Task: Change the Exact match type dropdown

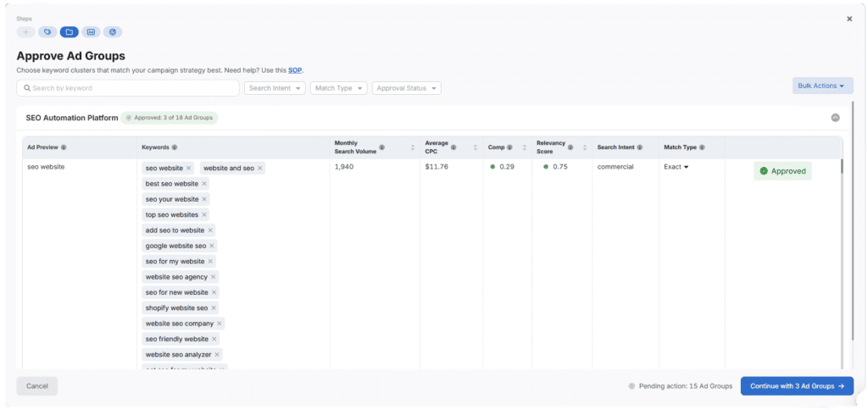Action: pyautogui.click(x=676, y=167)
